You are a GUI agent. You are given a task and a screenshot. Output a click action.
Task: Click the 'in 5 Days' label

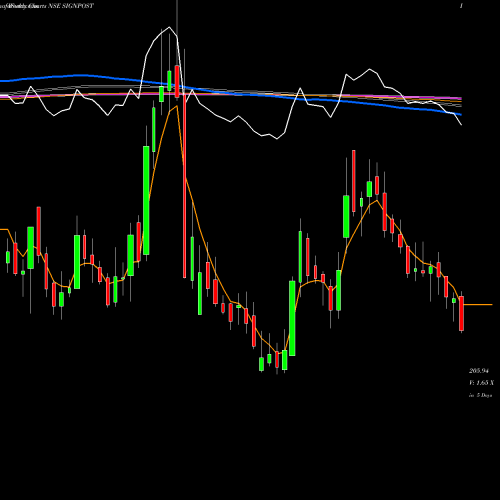(x=480, y=395)
